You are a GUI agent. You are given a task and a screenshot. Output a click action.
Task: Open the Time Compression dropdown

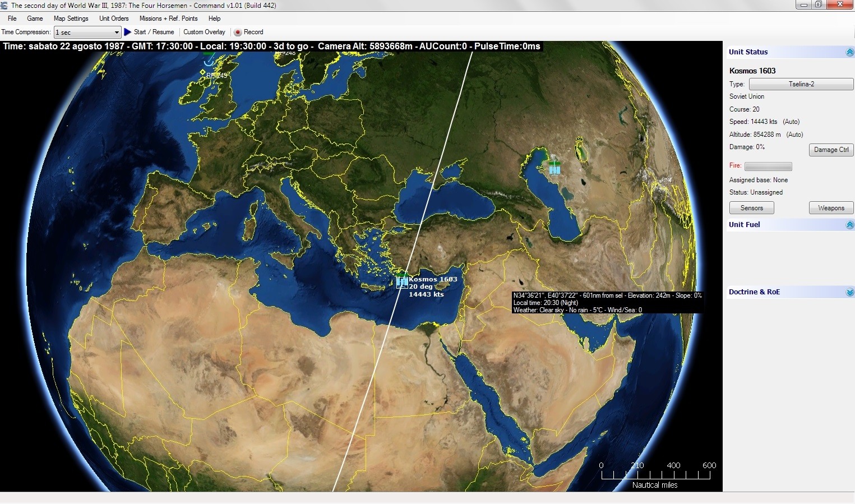(x=87, y=33)
